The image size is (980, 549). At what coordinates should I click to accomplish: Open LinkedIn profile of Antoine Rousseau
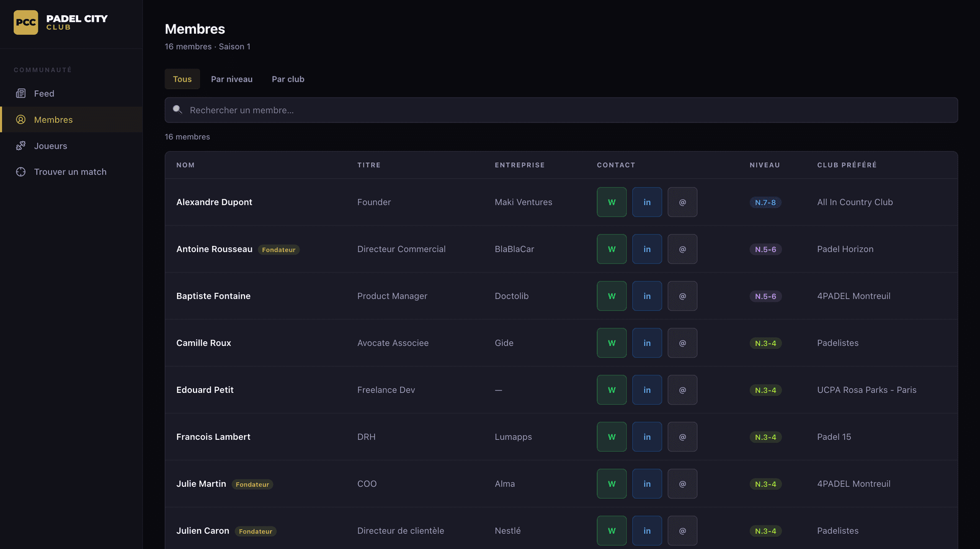pos(647,249)
